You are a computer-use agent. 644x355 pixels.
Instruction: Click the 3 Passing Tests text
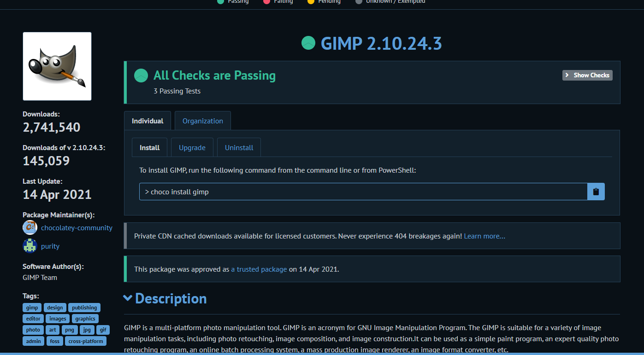177,91
